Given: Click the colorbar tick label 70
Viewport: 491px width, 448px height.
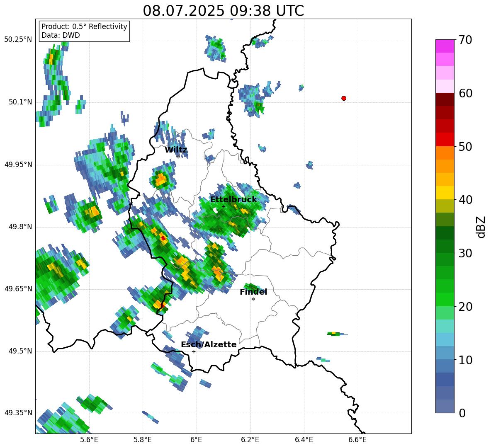Looking at the screenshot, I should pyautogui.click(x=465, y=40).
